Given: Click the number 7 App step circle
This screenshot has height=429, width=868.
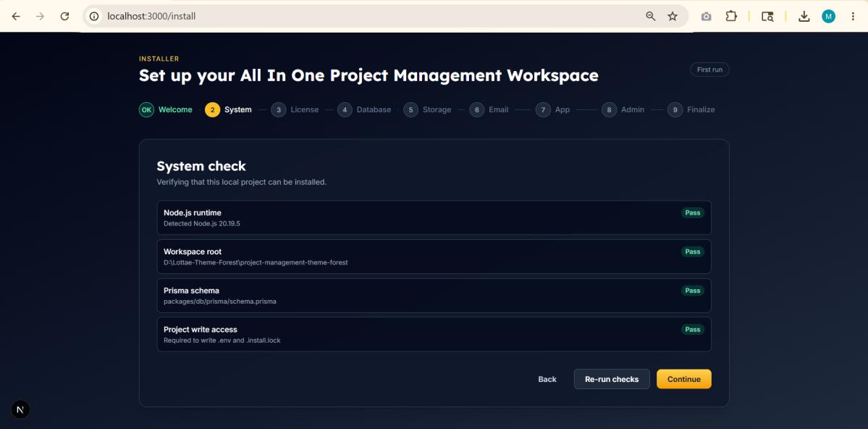Looking at the screenshot, I should coord(543,109).
